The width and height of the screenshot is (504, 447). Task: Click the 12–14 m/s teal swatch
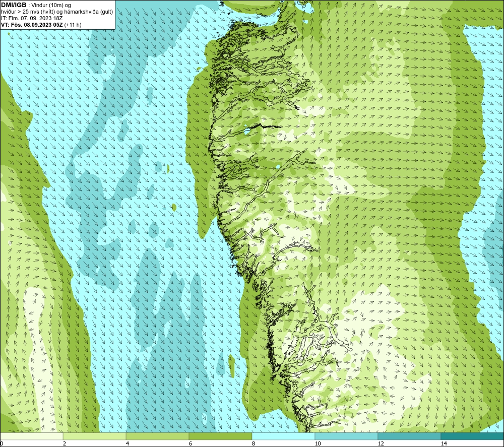click(409, 436)
